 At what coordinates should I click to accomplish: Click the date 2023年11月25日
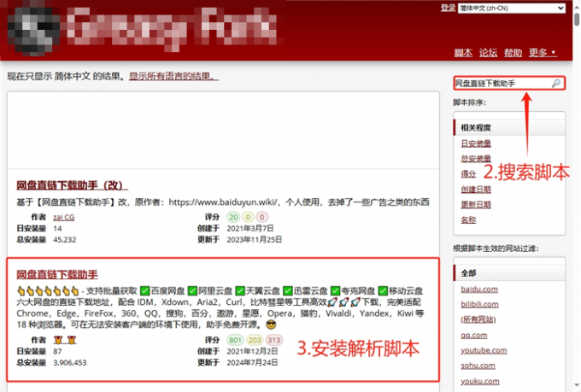point(255,240)
